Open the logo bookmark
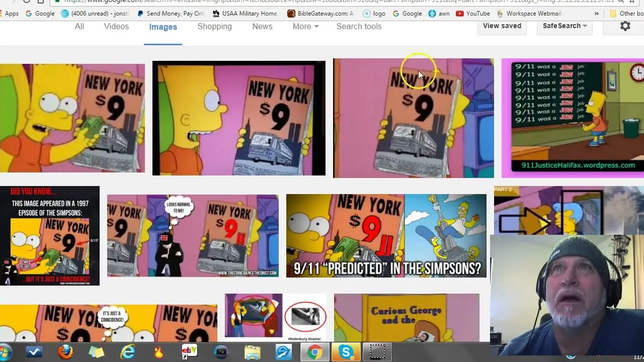The image size is (644, 362). [374, 14]
